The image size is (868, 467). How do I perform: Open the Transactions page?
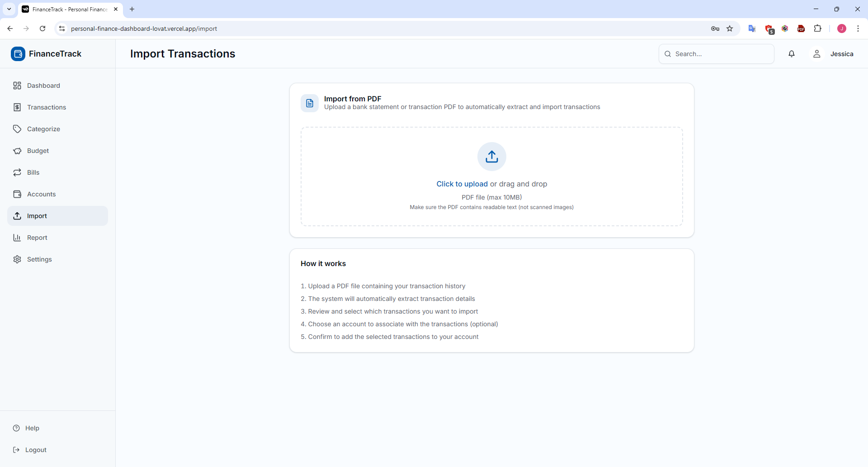coord(47,107)
